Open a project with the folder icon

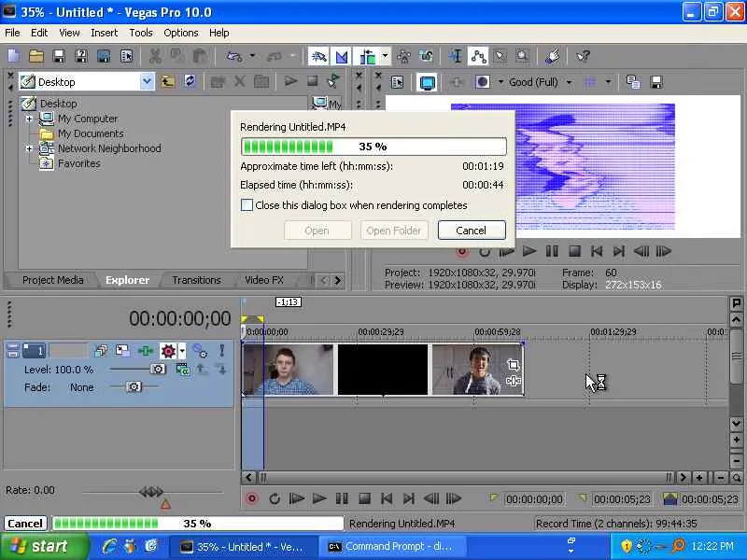36,56
